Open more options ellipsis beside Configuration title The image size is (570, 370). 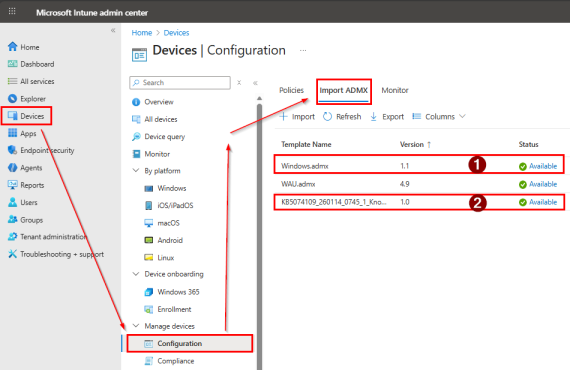pyautogui.click(x=303, y=51)
